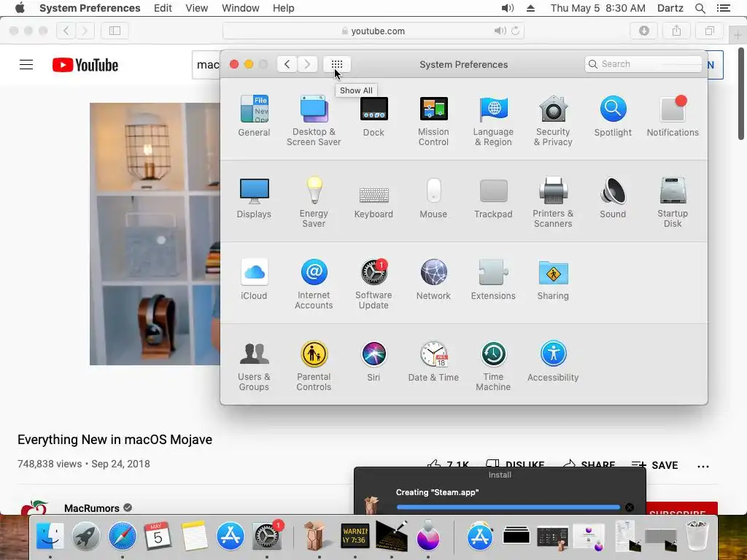Open Network preferences
This screenshot has width=747, height=560.
coord(433,279)
